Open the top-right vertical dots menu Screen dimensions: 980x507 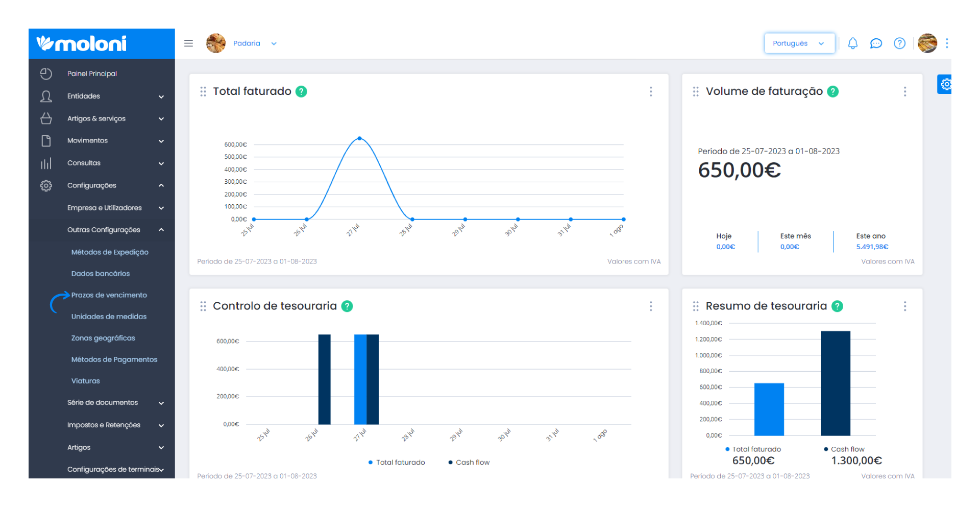(947, 43)
